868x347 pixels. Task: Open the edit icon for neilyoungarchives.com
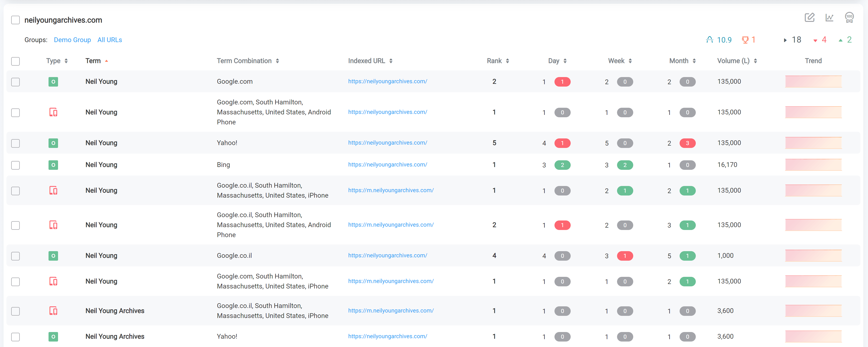[x=810, y=18]
